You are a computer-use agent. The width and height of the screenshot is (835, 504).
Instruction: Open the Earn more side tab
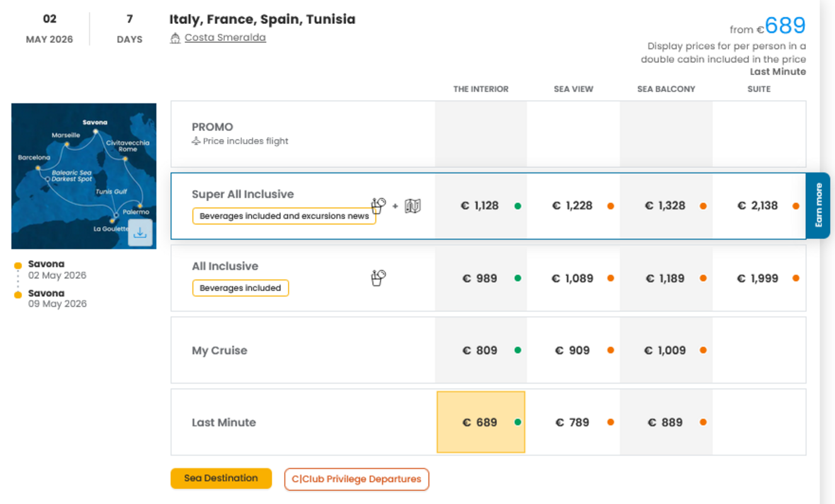[x=818, y=205]
